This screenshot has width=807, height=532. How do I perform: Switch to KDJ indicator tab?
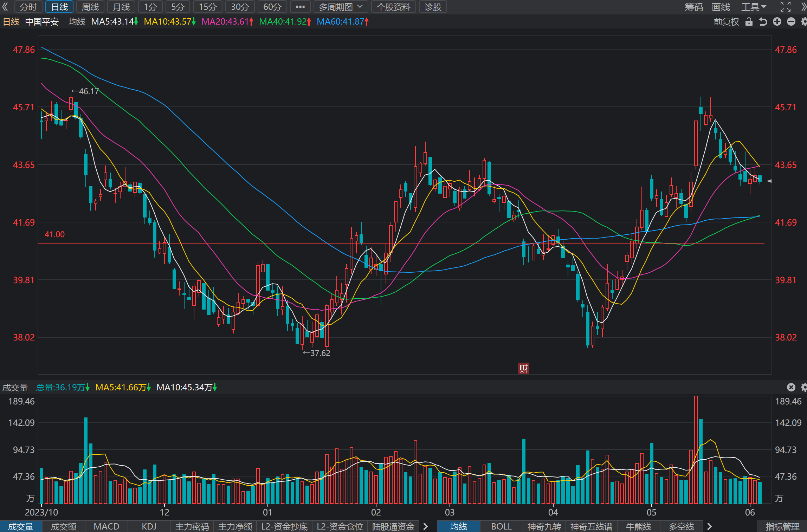[149, 526]
